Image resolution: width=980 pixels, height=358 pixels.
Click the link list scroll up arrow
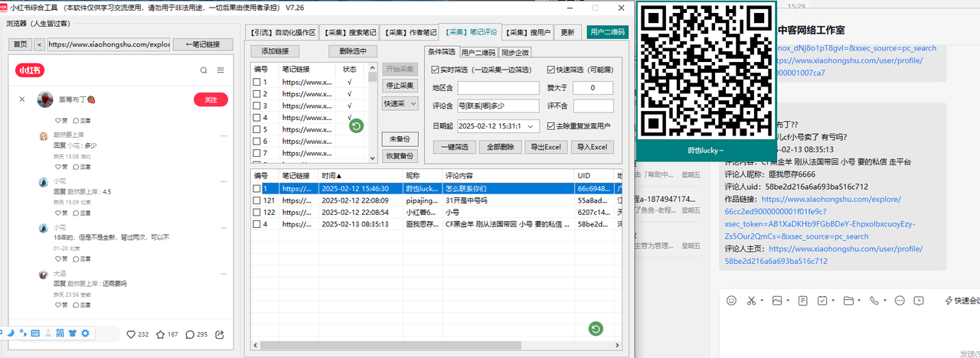coord(373,69)
